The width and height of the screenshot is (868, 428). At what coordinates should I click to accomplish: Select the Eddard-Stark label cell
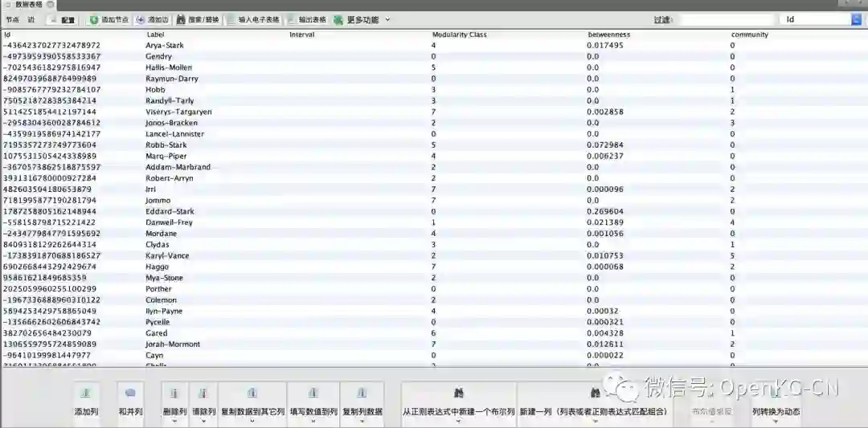point(170,211)
